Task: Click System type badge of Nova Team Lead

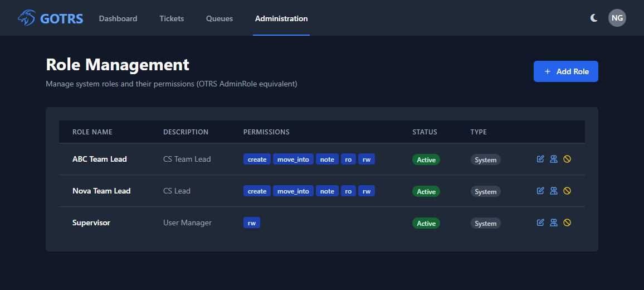Action: click(485, 191)
